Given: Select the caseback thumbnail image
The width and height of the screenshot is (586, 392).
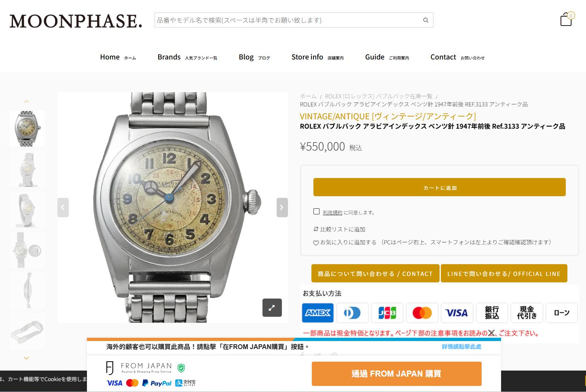Looking at the screenshot, I should [27, 250].
